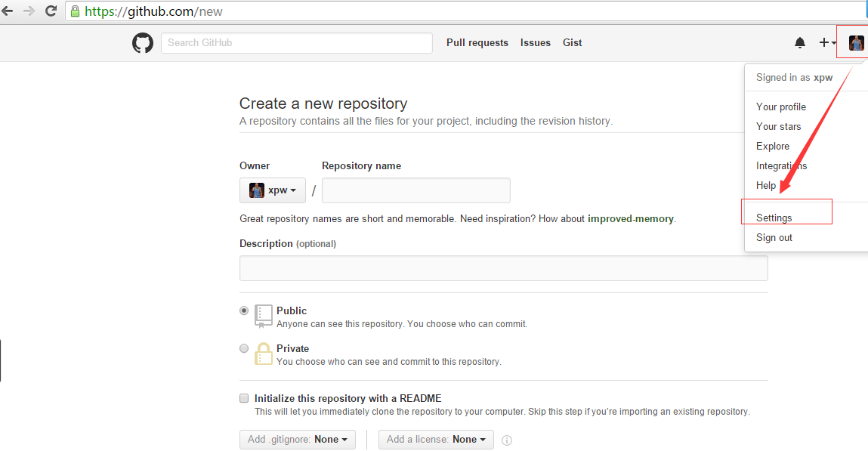Viewport: 868px width, 451px height.
Task: Choose Your profile from the user menu
Action: point(781,107)
